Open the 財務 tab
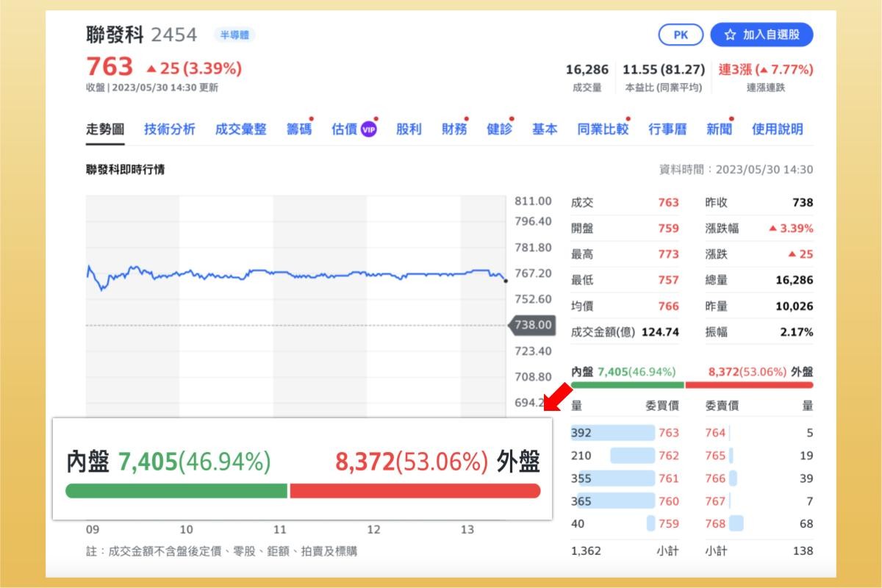The image size is (882, 588). [x=454, y=129]
